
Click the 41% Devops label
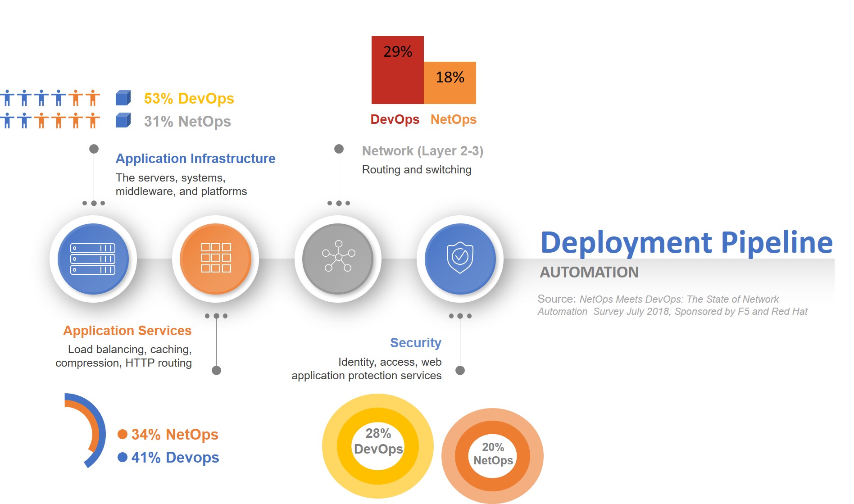coord(175,457)
